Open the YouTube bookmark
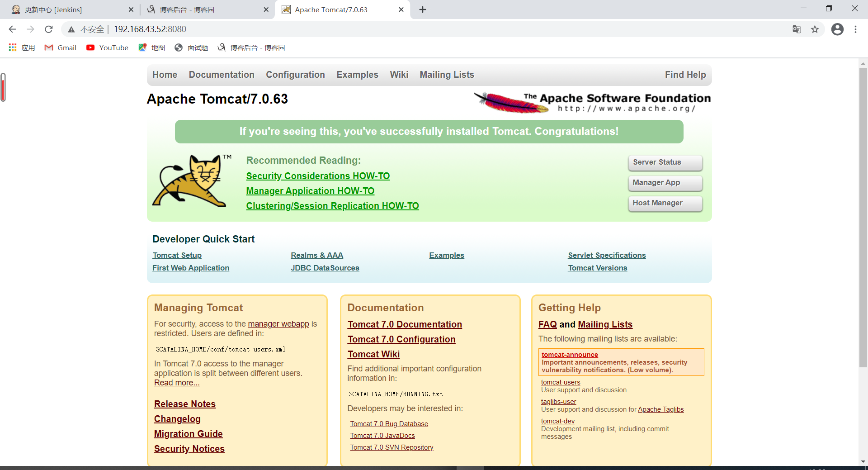The image size is (868, 470). (107, 47)
